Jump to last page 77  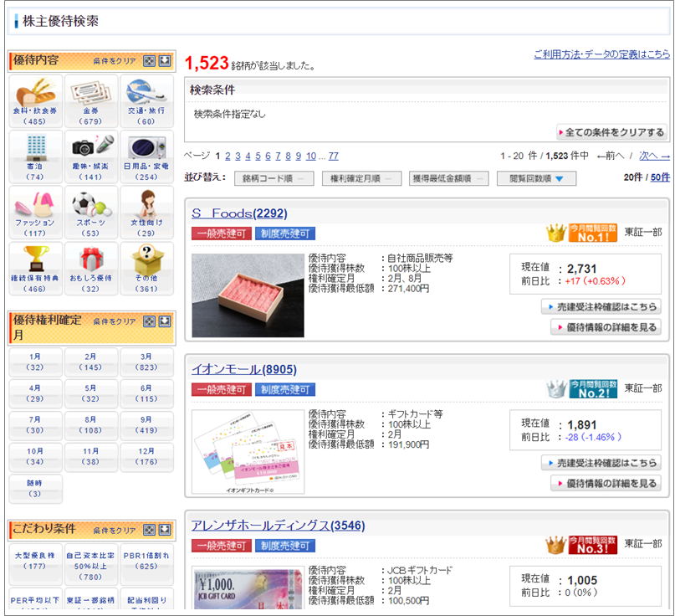point(334,156)
